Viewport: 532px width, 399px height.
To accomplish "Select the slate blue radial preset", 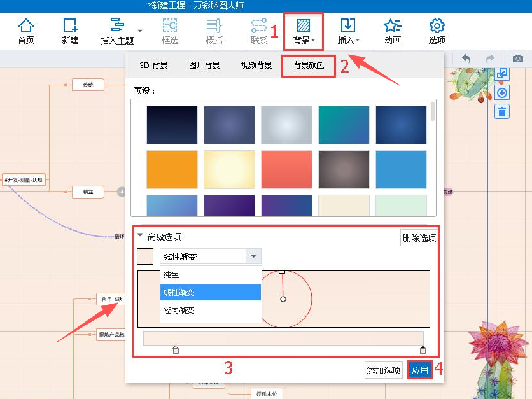I will [x=229, y=125].
